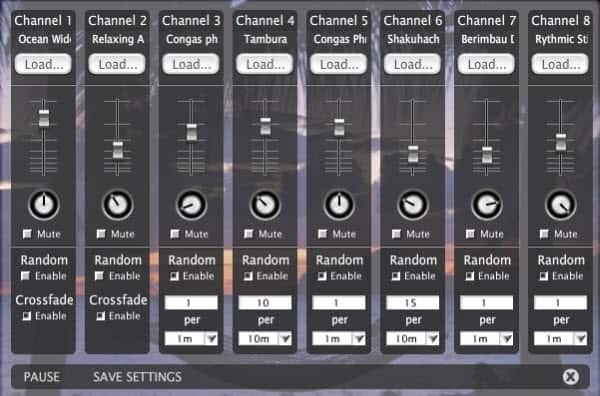
Task: Adjust the Channel 7 pan knob
Action: point(487,205)
